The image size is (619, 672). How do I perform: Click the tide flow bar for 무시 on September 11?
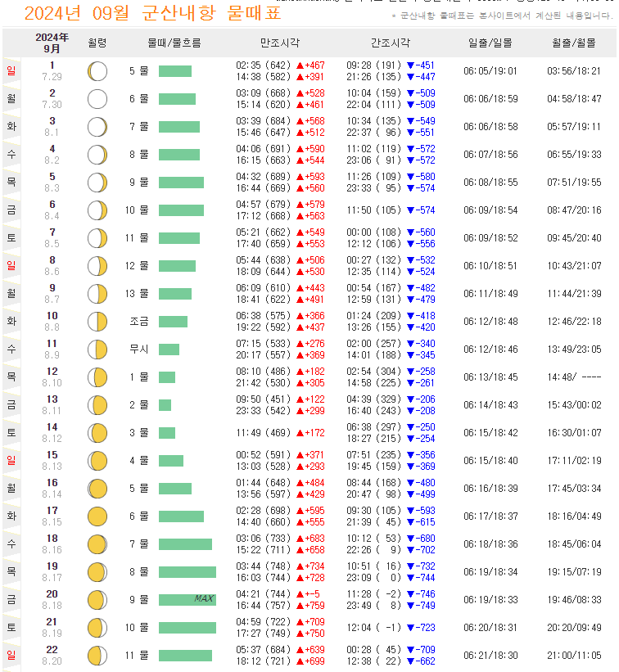point(169,350)
